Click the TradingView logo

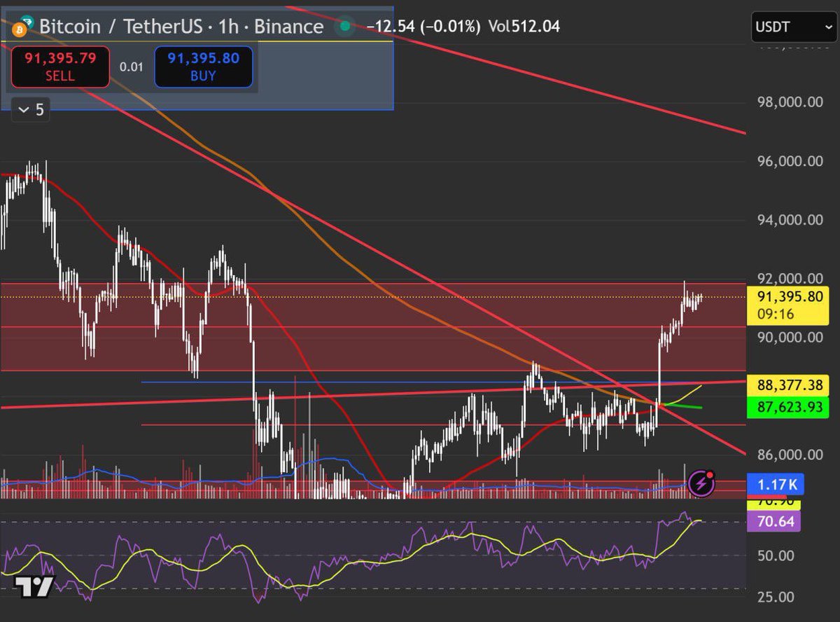coord(33,588)
